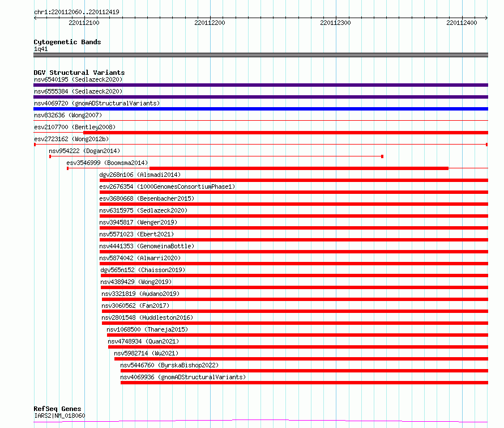Open variant dgv268n106 (Alsmadi2014)
This screenshot has width=504, height=428.
(x=140, y=175)
